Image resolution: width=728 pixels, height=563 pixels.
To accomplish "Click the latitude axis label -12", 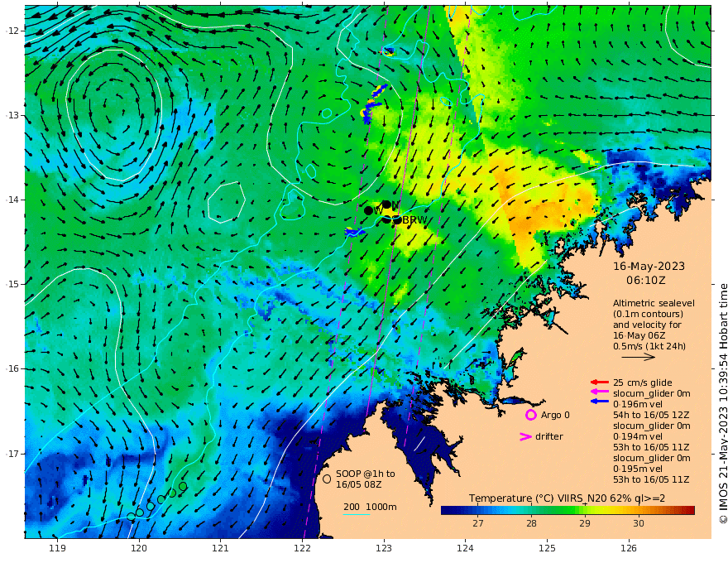I will pyautogui.click(x=12, y=31).
